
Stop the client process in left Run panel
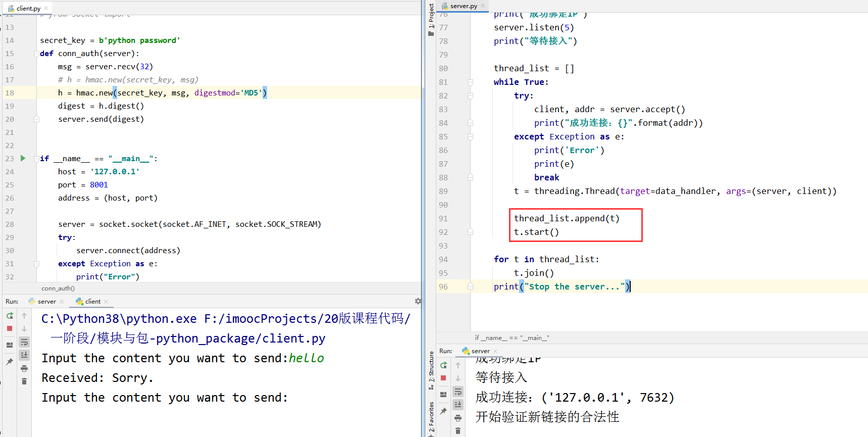coord(10,328)
